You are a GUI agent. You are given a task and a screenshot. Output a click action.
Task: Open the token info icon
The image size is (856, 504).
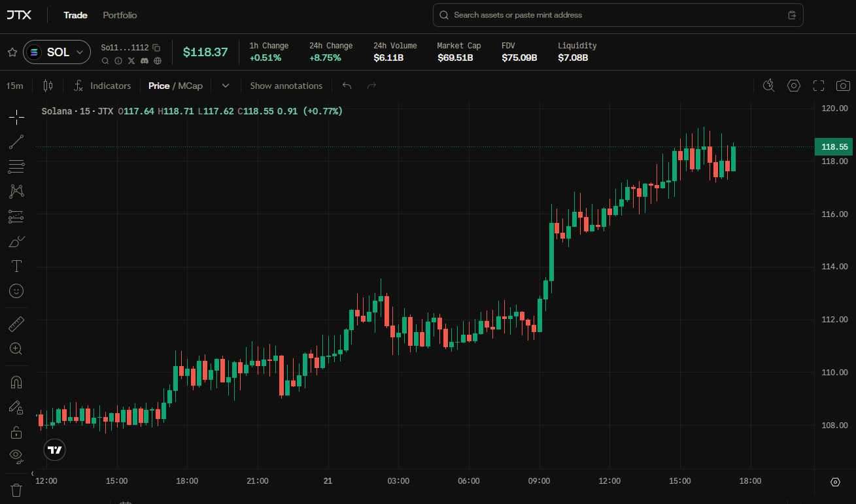pos(118,61)
